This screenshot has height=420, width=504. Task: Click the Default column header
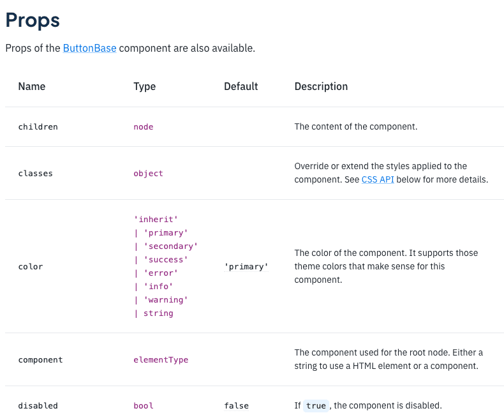click(241, 87)
